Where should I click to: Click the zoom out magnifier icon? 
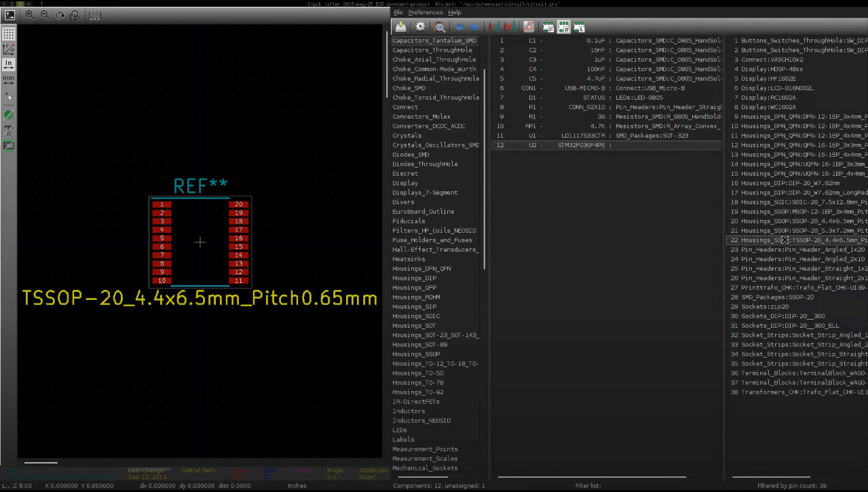tap(45, 15)
